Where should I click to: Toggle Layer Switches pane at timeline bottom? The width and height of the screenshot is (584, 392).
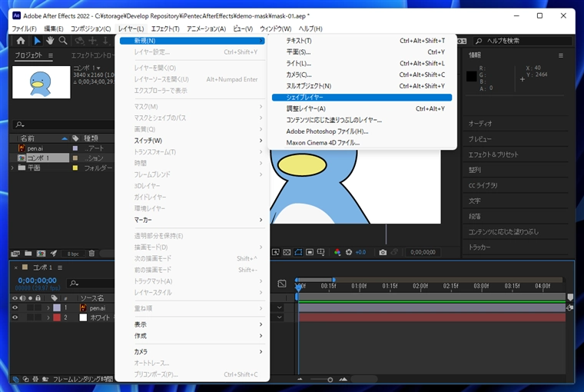[x=16, y=380]
